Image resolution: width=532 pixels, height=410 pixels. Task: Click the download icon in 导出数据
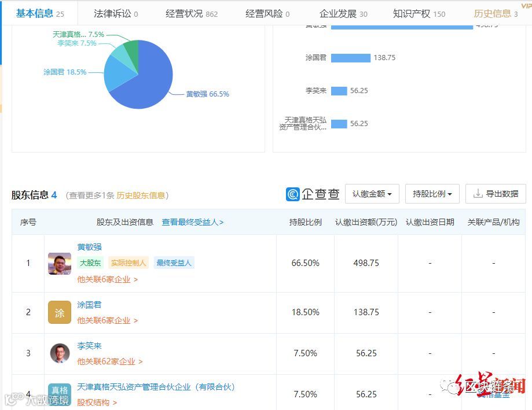pyautogui.click(x=478, y=194)
